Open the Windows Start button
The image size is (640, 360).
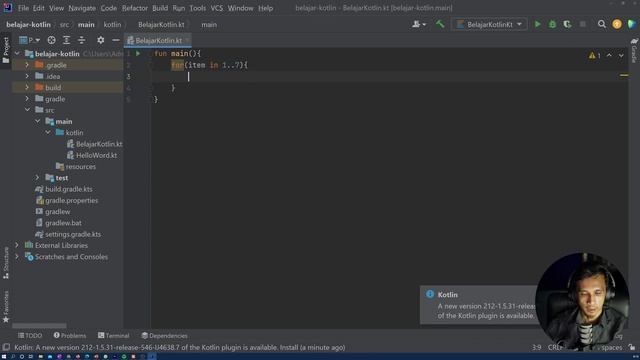(4, 356)
